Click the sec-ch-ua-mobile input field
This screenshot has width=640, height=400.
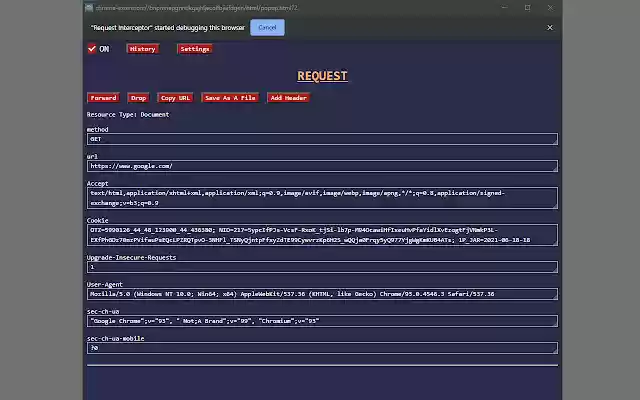pos(322,348)
